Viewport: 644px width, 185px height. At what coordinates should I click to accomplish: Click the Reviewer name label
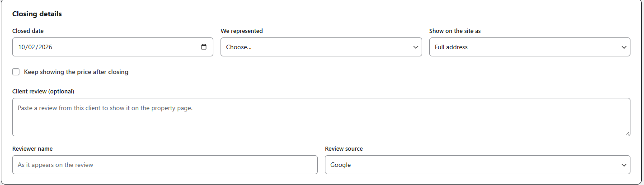pyautogui.click(x=33, y=148)
